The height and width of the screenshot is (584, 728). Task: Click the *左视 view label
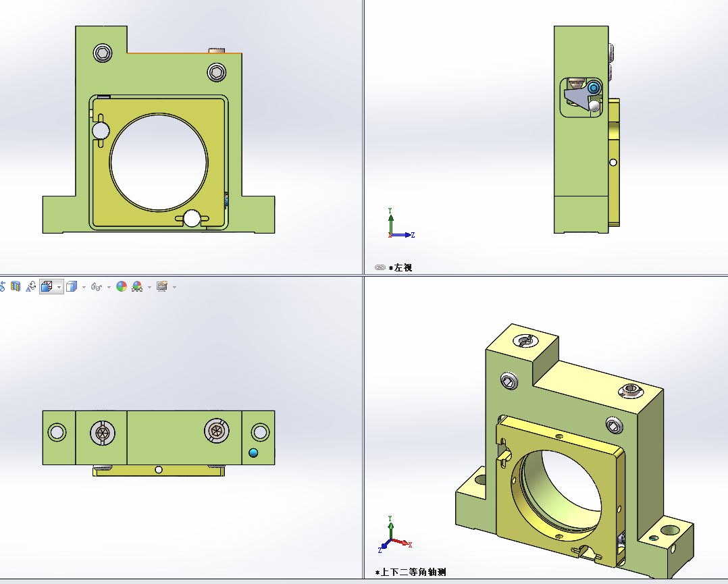click(400, 268)
